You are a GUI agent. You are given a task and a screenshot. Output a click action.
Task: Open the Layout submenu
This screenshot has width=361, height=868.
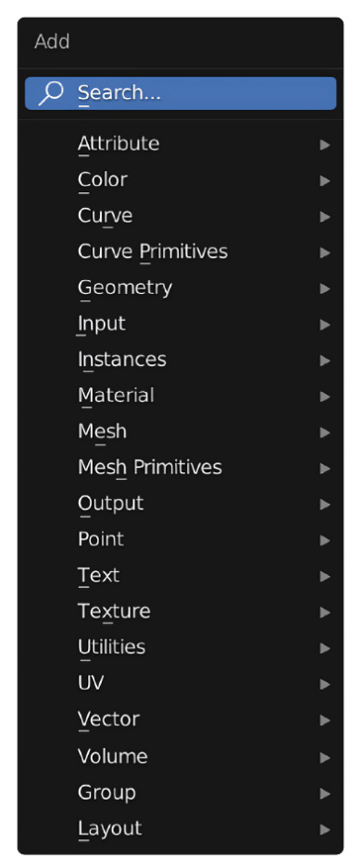click(x=180, y=828)
